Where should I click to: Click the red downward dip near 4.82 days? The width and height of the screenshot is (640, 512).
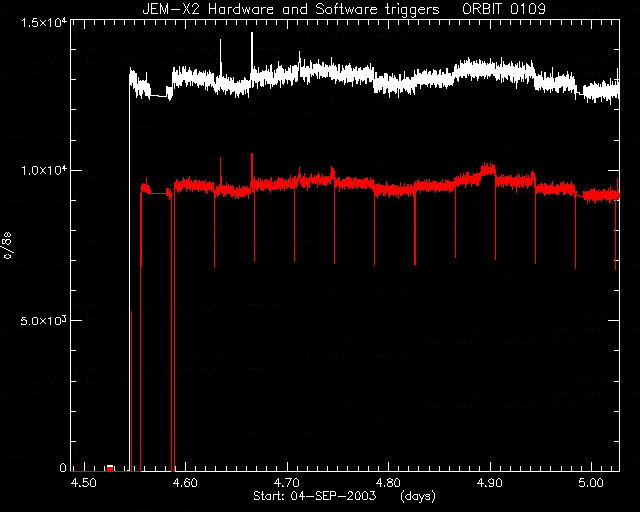tap(415, 231)
